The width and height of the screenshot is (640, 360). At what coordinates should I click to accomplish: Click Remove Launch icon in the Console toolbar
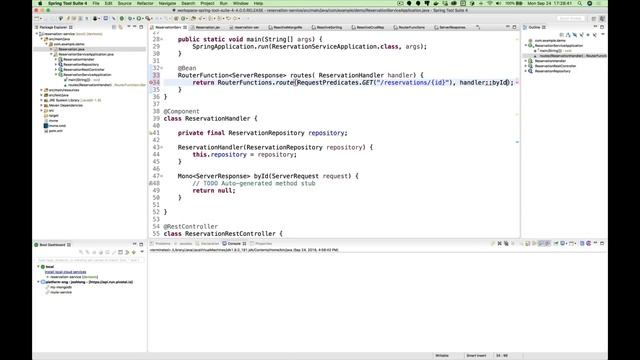[500, 244]
